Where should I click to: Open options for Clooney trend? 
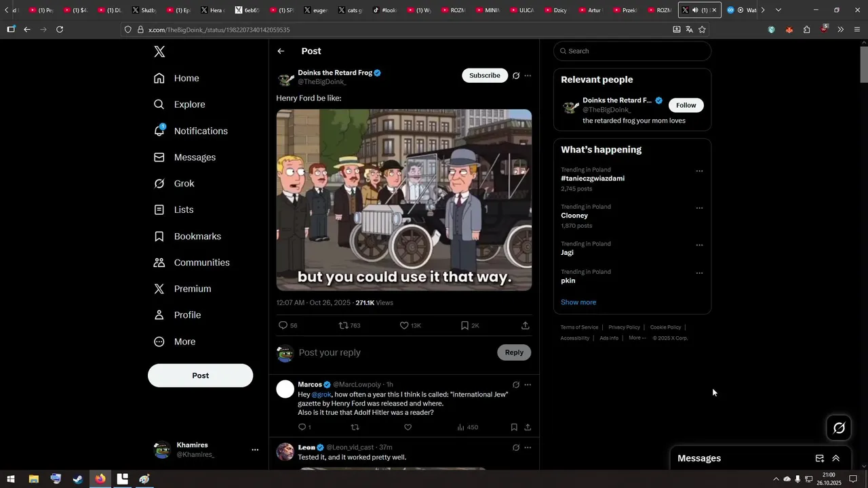click(x=699, y=208)
